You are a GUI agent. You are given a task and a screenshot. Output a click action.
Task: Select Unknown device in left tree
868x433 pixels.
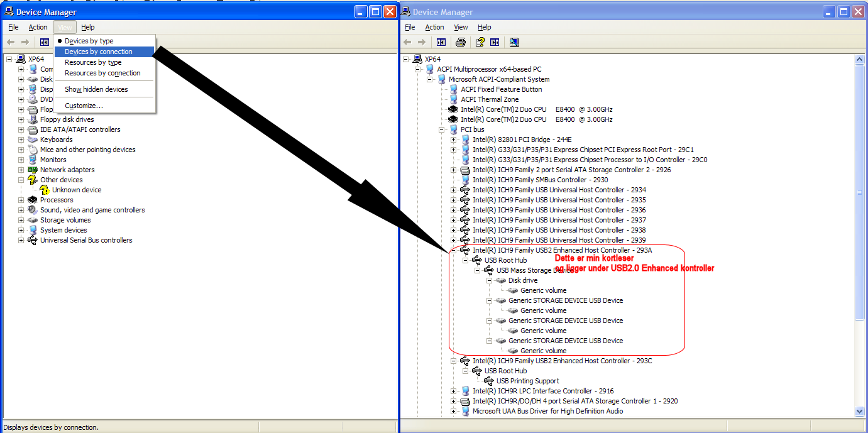[77, 190]
